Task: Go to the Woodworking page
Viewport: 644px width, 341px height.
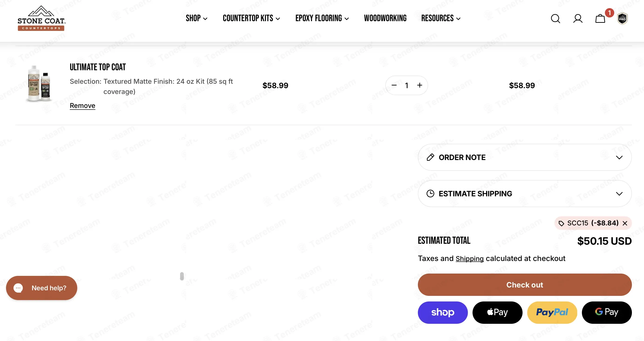Action: tap(385, 18)
